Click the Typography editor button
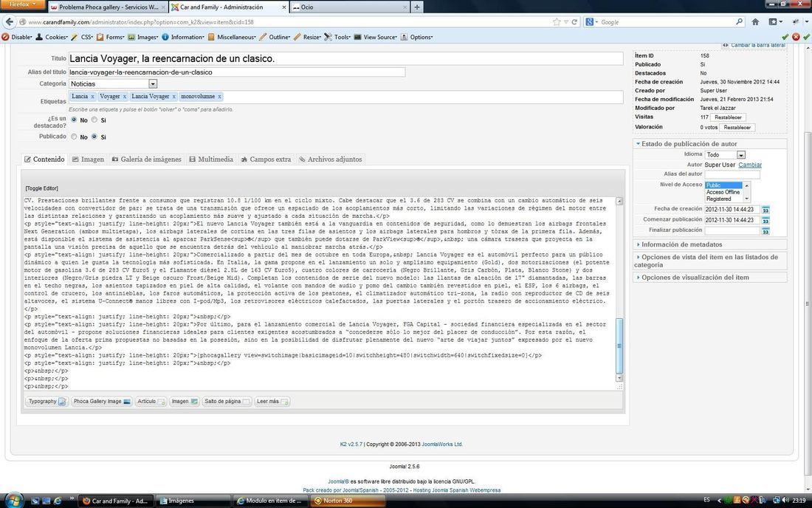This screenshot has height=508, width=812. (x=47, y=402)
